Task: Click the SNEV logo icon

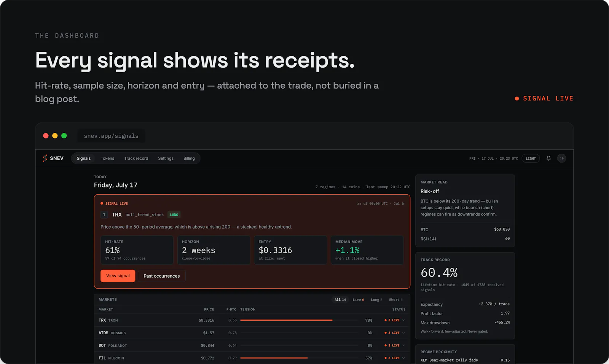Action: [x=45, y=158]
